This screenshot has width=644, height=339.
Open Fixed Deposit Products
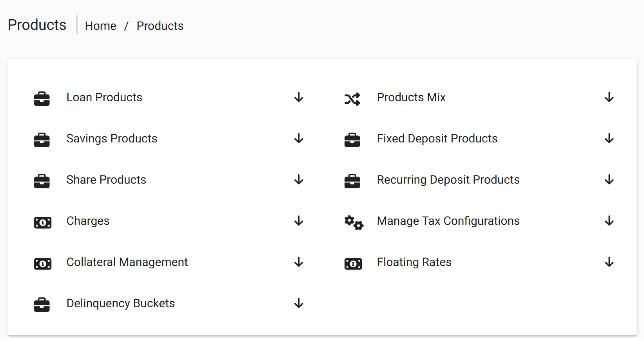click(437, 139)
